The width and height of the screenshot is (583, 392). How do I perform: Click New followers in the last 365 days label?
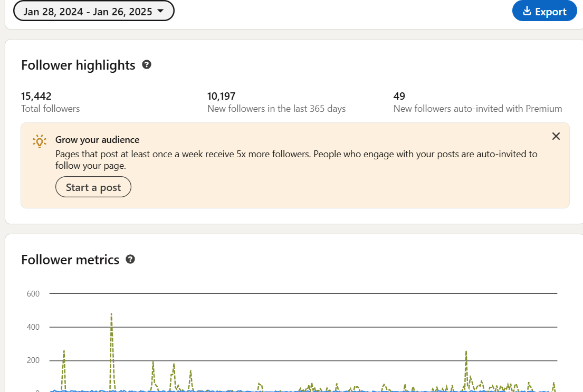276,109
